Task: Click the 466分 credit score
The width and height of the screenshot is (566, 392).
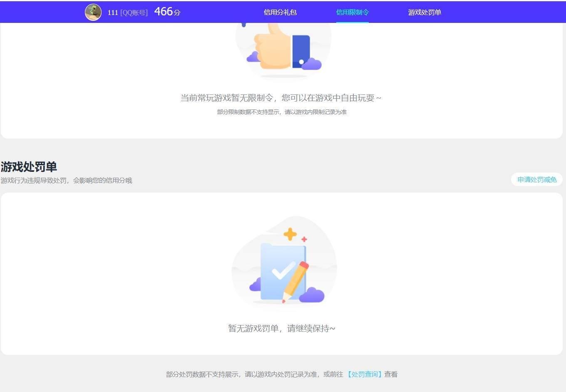Action: click(x=167, y=12)
